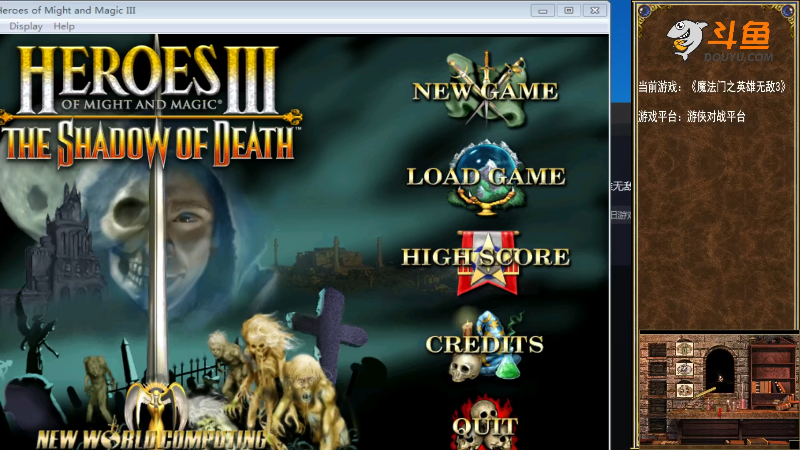Click the Douyu shark logo

[688, 40]
